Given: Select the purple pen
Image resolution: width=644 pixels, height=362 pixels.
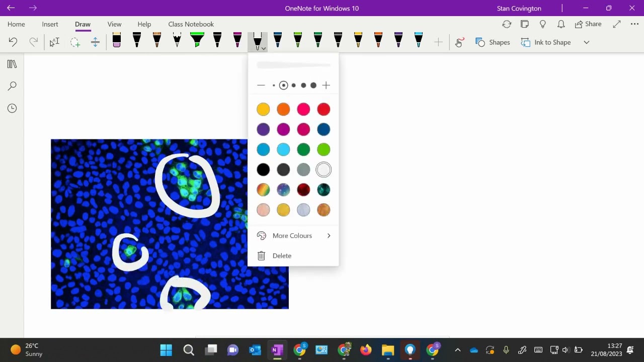Looking at the screenshot, I should [398, 41].
